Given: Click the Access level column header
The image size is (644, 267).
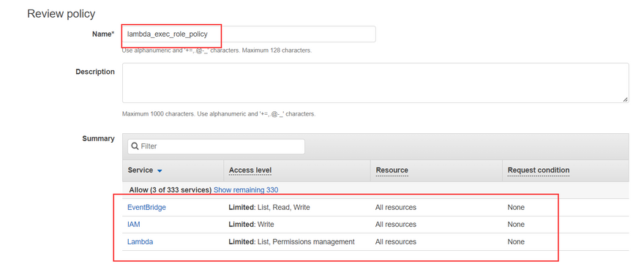Looking at the screenshot, I should pos(250,170).
